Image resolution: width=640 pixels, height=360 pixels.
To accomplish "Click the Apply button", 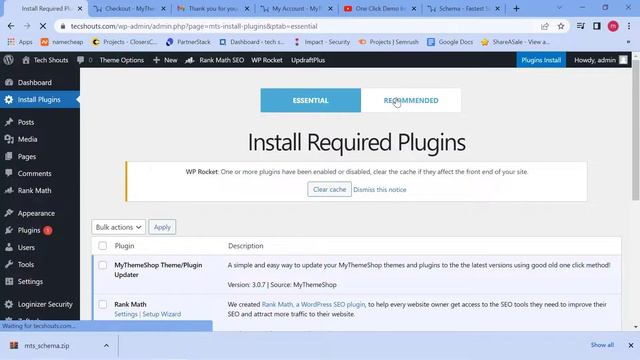I will [162, 227].
